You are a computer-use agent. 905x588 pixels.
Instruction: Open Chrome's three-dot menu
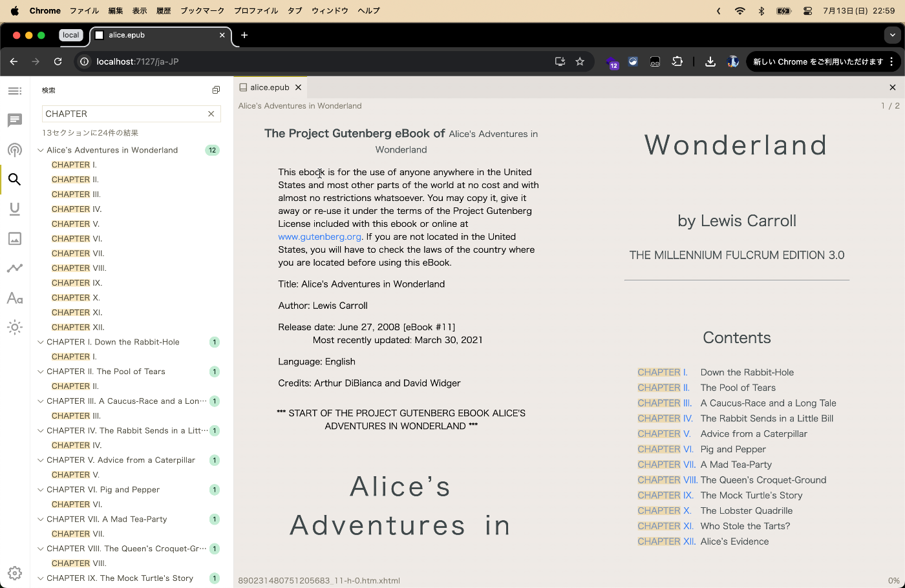[x=892, y=61]
